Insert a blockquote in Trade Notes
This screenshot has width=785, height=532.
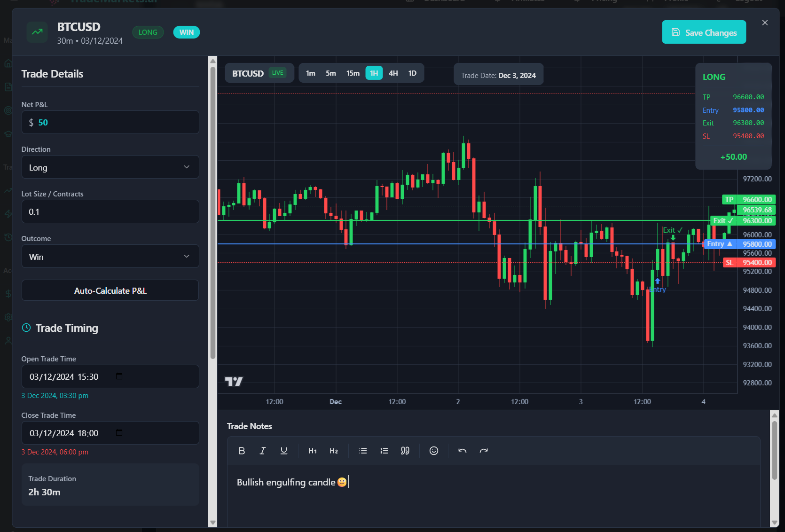click(x=405, y=450)
